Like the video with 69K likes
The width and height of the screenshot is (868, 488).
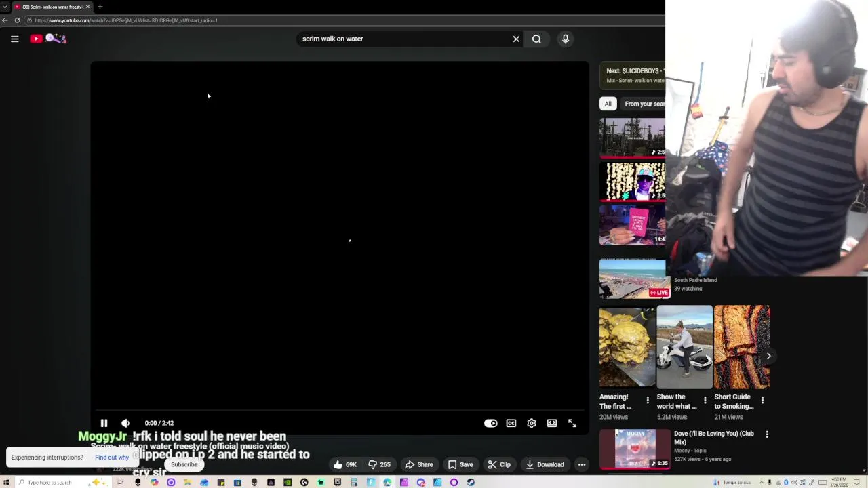345,464
